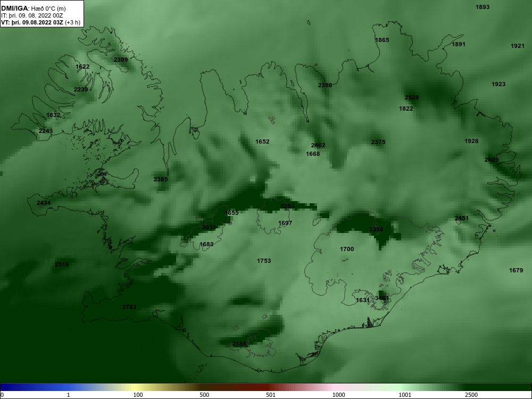Click the 2243 value

[x=46, y=131]
